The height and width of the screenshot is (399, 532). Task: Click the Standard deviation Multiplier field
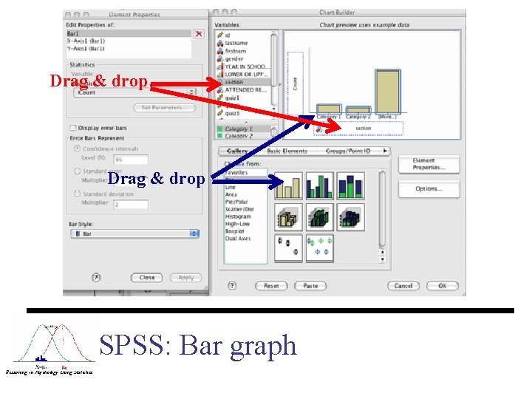(131, 205)
